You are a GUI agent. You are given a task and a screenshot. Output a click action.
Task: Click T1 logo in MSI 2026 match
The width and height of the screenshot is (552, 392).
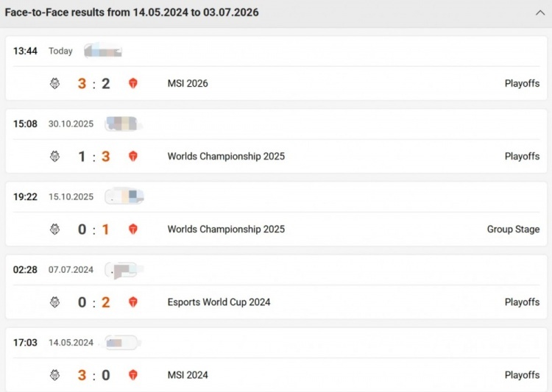pyautogui.click(x=133, y=83)
